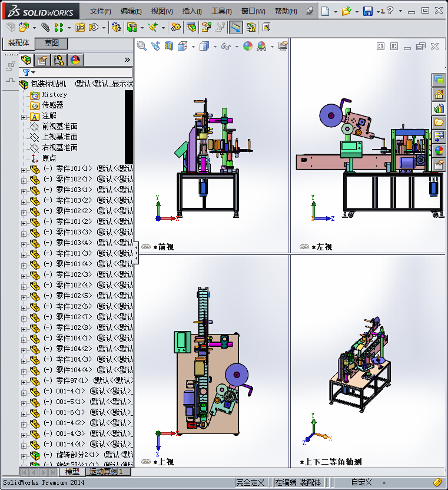Image resolution: width=448 pixels, height=490 pixels.
Task: Open the dropdown arrow beside Assembly Features
Action: tap(142, 28)
